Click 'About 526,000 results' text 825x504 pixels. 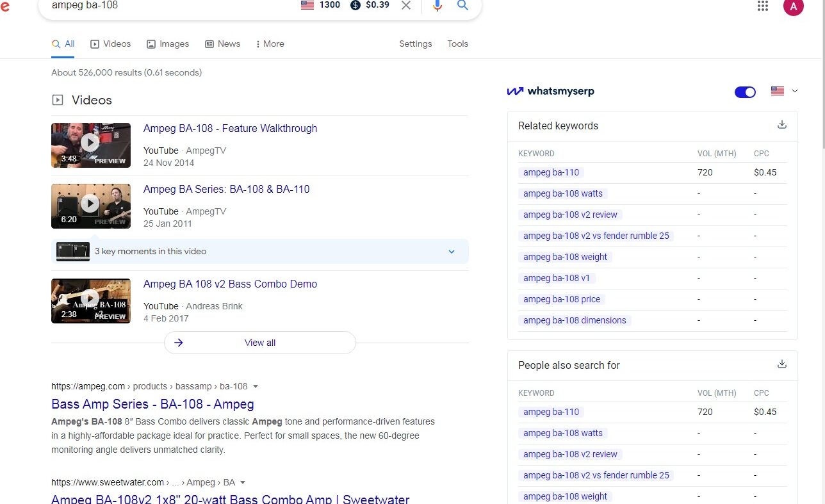126,72
